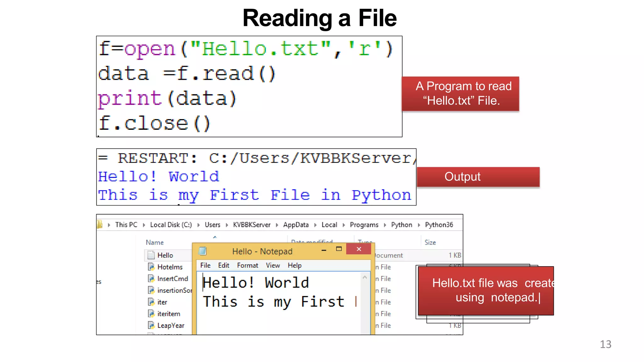Click the iteritem Python file icon

coord(151,314)
